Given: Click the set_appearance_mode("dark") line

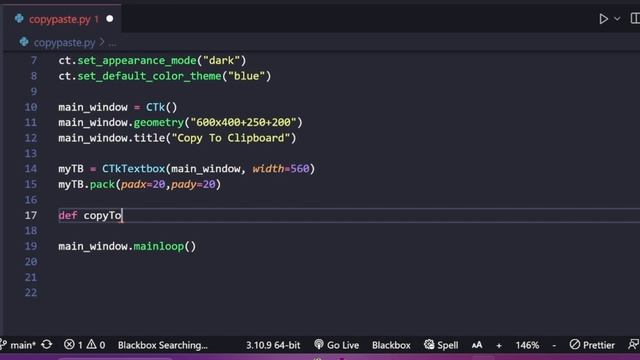Looking at the screenshot, I should (152, 61).
